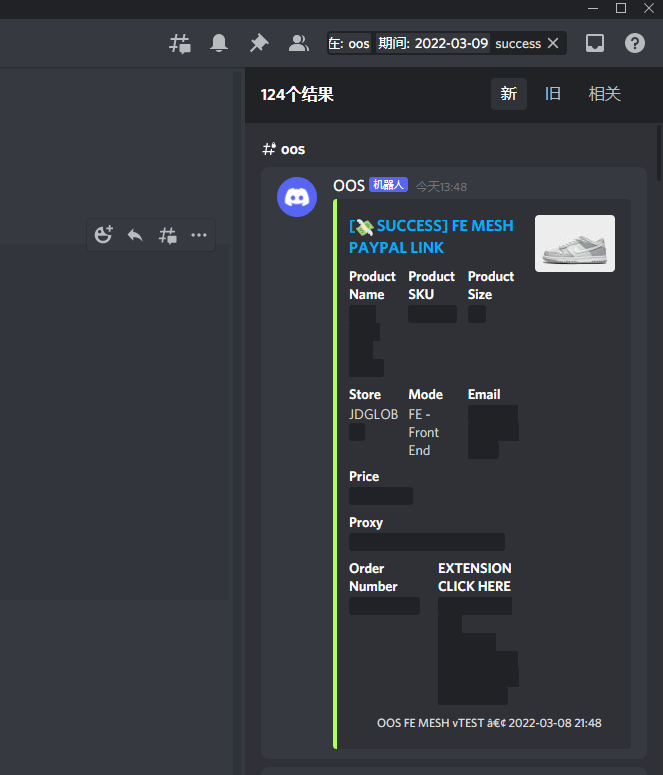
Task: Open the # oos channel heading
Action: 284,149
